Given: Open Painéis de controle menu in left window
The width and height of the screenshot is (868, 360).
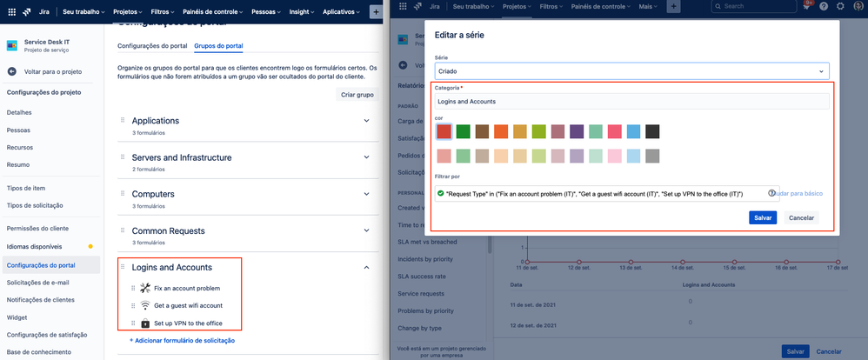Looking at the screenshot, I should coord(214,11).
